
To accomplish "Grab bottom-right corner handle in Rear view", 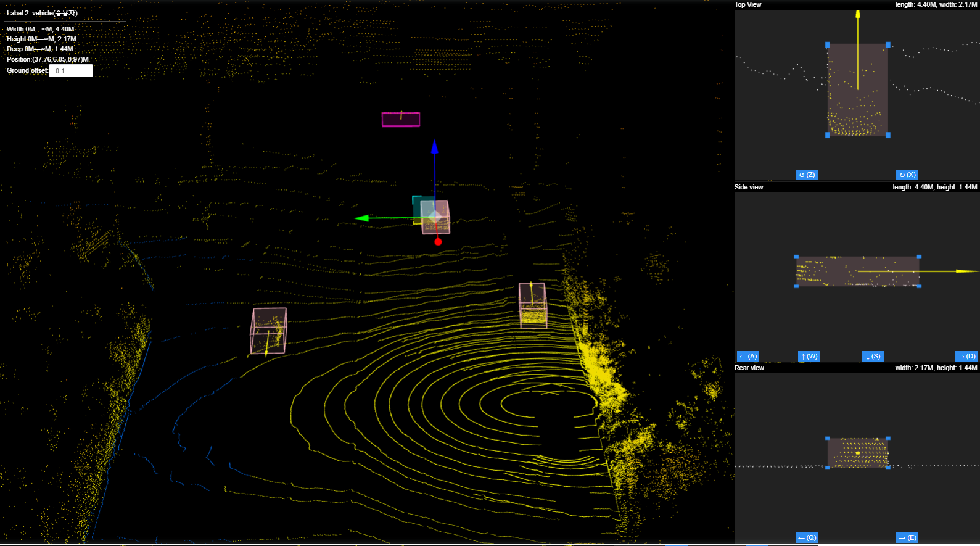I will click(x=888, y=468).
